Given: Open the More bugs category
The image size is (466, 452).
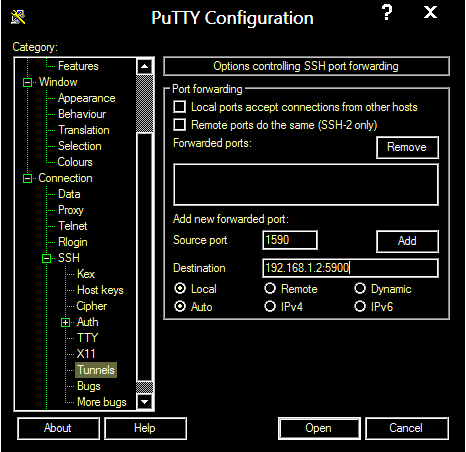Looking at the screenshot, I should pos(102,402).
